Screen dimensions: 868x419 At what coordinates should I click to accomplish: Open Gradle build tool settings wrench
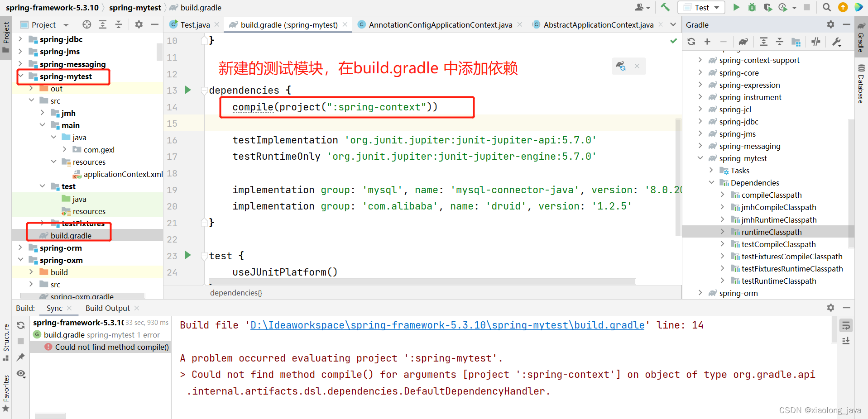837,42
